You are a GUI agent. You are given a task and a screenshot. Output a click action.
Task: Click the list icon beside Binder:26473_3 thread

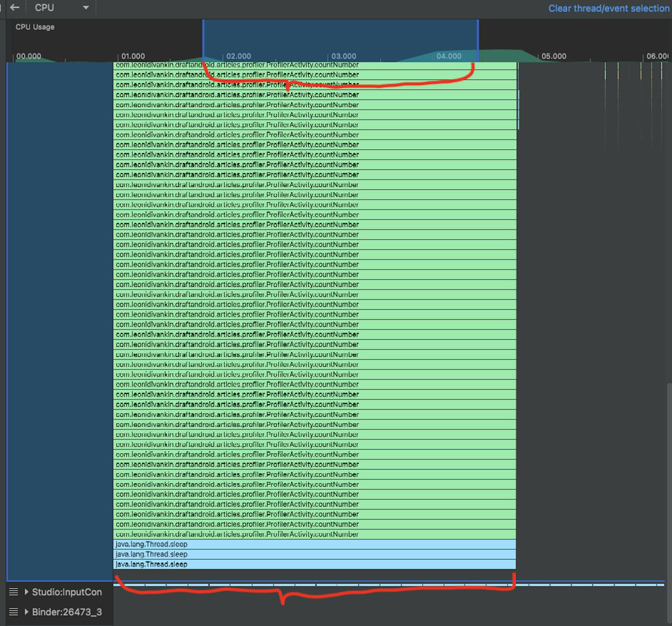pos(14,612)
